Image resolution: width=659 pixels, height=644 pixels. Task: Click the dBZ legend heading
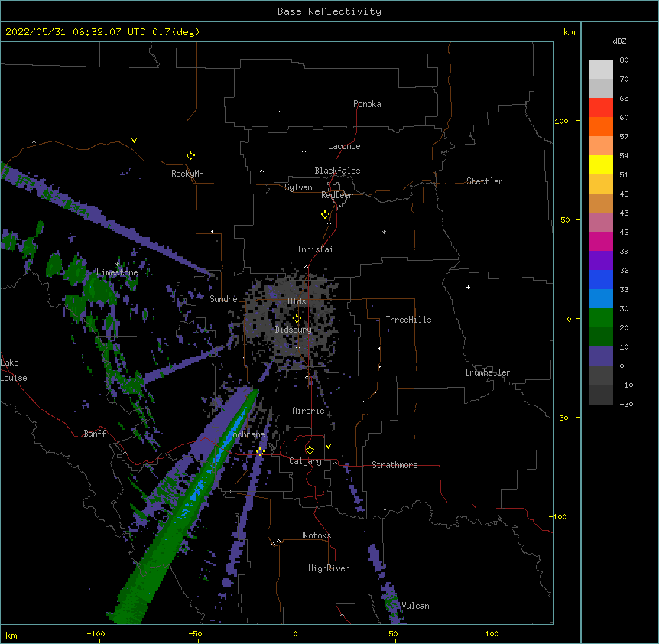click(x=619, y=41)
